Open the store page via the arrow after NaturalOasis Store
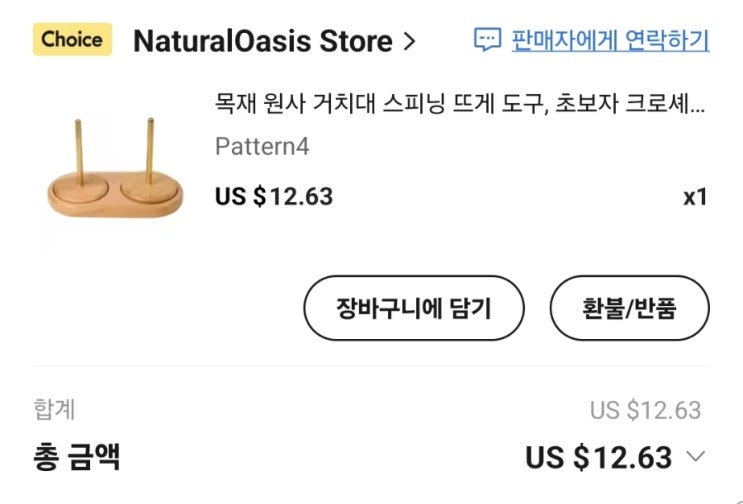 [408, 42]
